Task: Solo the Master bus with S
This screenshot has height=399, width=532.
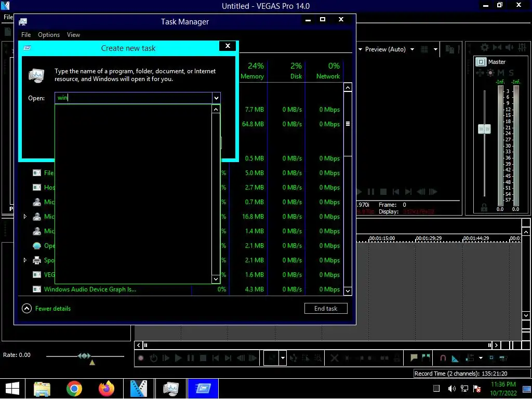Action: (511, 73)
